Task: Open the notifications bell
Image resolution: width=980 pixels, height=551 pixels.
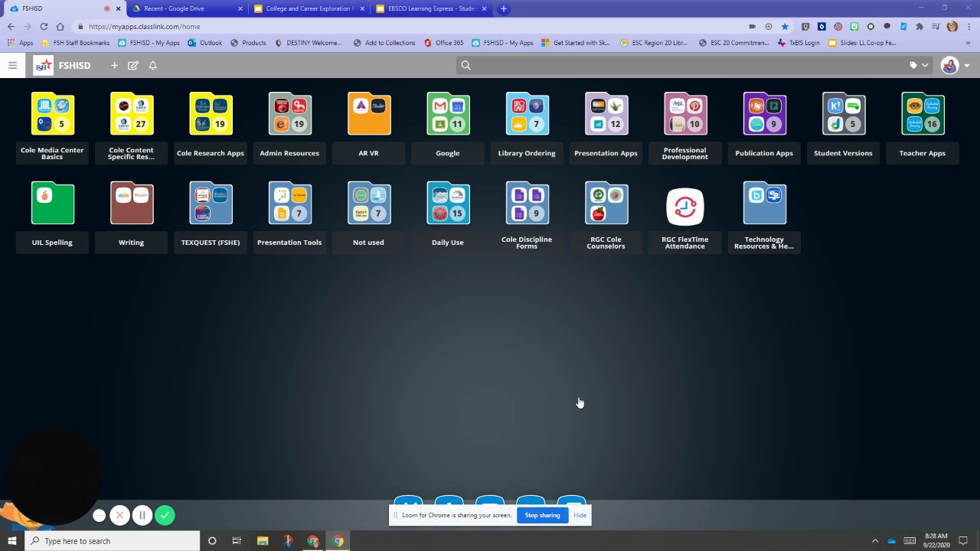Action: (x=152, y=65)
